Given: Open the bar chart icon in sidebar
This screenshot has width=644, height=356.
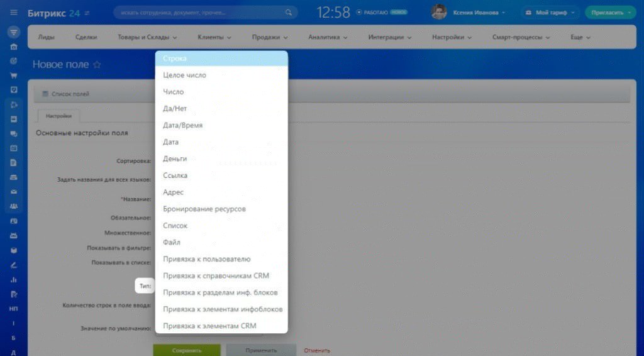Looking at the screenshot, I should [x=14, y=280].
